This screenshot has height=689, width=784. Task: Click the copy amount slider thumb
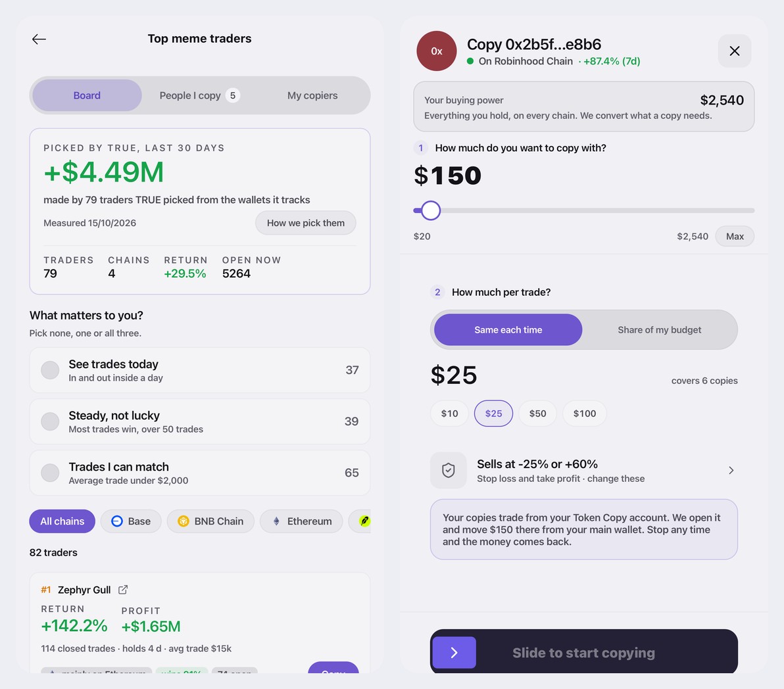431,211
